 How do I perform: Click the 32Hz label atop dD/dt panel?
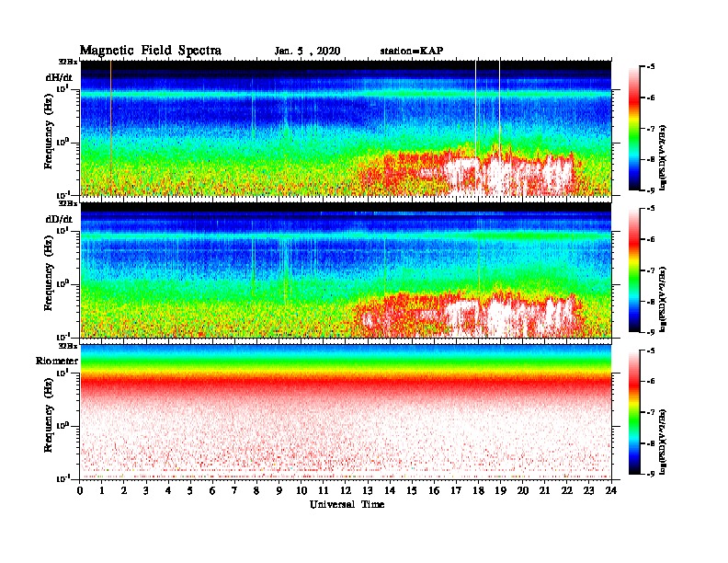(x=68, y=203)
